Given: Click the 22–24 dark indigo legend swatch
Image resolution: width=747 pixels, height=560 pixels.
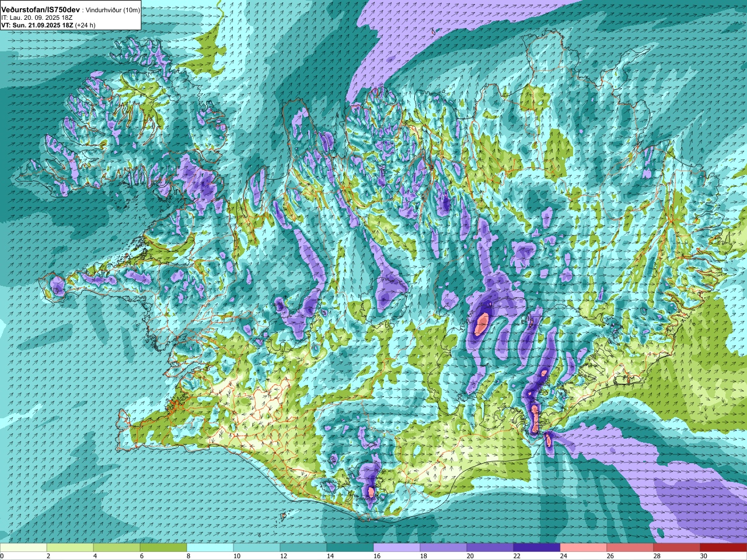Looking at the screenshot, I should 537,548.
